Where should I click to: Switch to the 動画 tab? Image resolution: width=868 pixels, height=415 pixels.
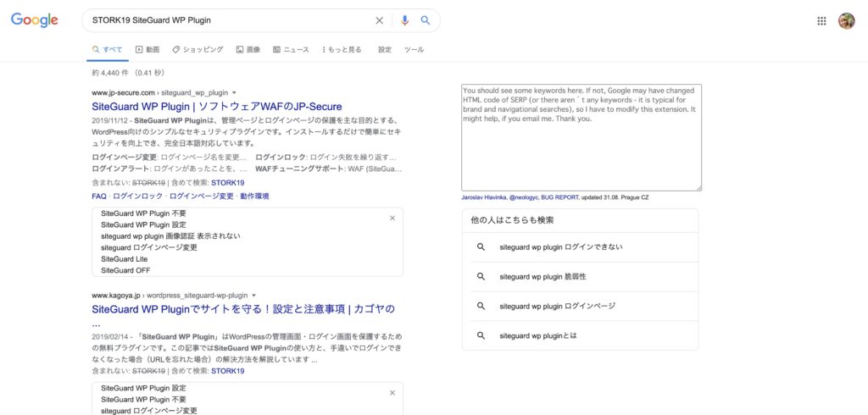point(147,50)
